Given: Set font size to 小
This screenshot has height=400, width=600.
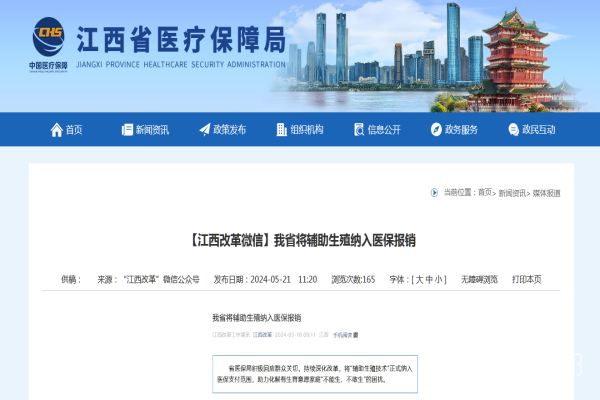Looking at the screenshot, I should [442, 280].
